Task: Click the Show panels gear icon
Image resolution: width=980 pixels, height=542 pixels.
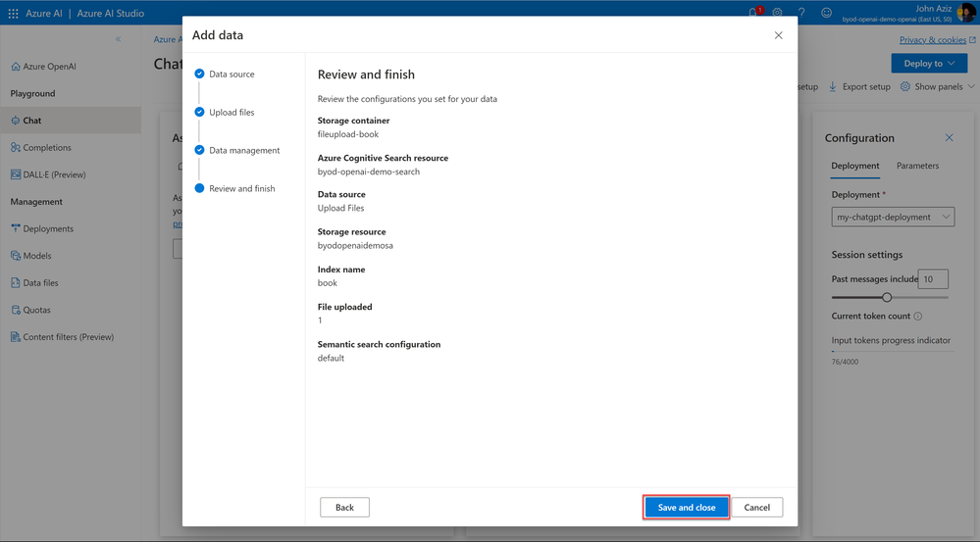Action: (905, 87)
